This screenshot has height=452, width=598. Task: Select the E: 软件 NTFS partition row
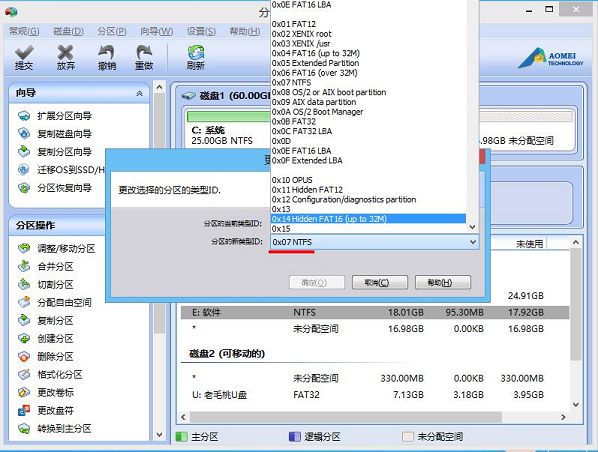coord(375,312)
